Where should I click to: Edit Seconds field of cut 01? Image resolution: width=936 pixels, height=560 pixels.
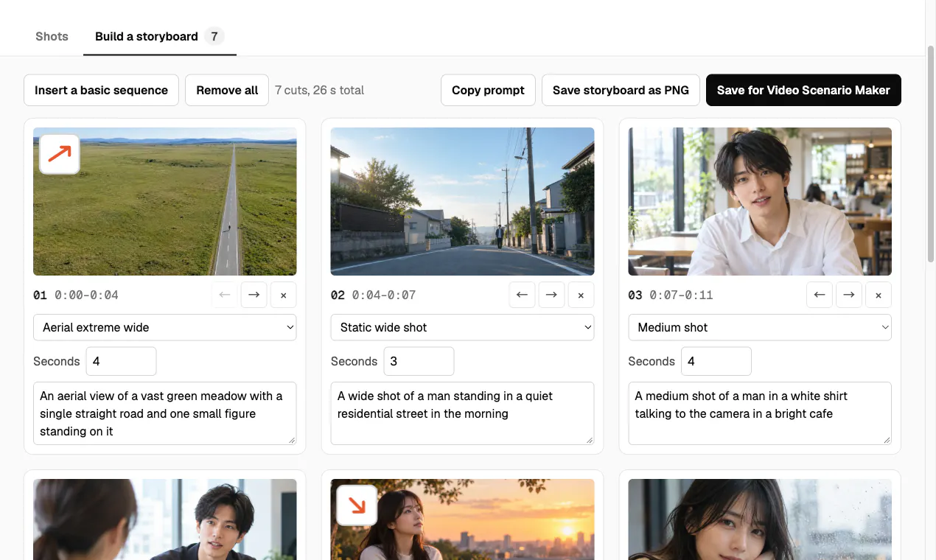122,361
